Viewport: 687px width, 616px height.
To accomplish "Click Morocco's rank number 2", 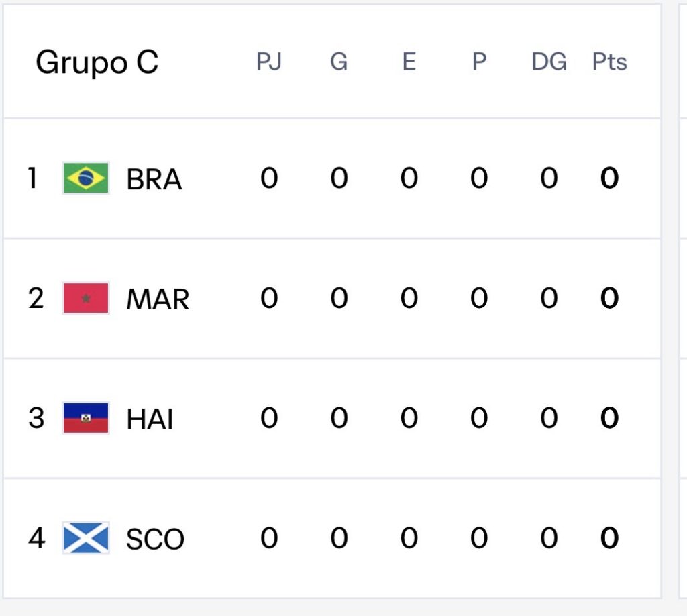I will [x=36, y=298].
